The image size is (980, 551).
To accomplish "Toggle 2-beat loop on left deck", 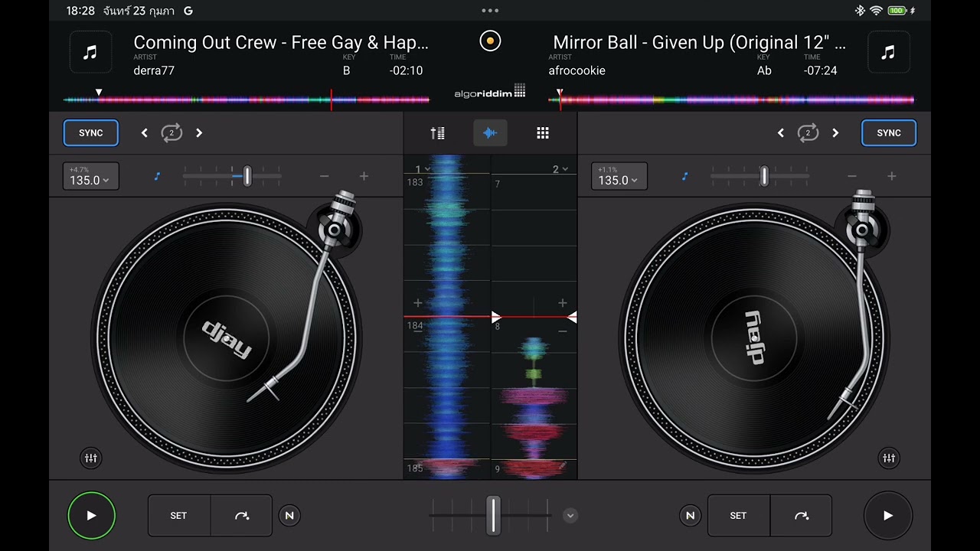I will click(171, 133).
